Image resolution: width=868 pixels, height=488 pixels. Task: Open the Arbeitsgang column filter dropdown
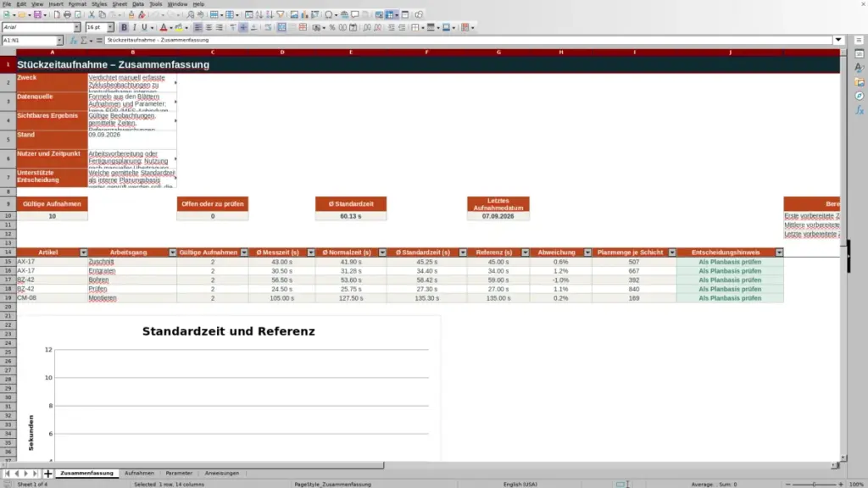173,252
